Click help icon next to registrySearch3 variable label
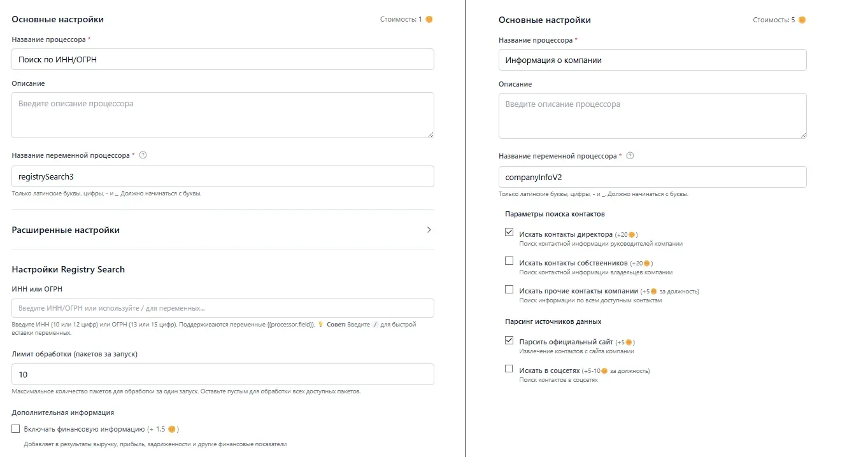Viewport: 868px width, 457px height. coord(143,155)
